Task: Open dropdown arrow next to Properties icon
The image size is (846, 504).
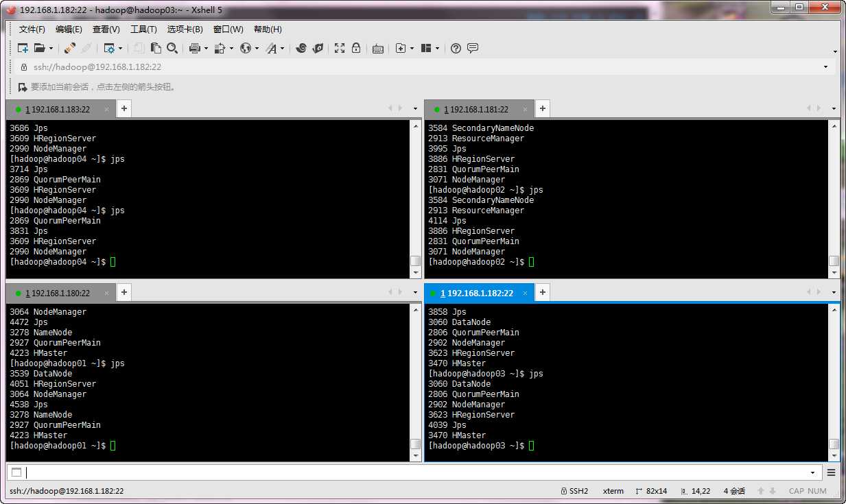Action: [120, 48]
